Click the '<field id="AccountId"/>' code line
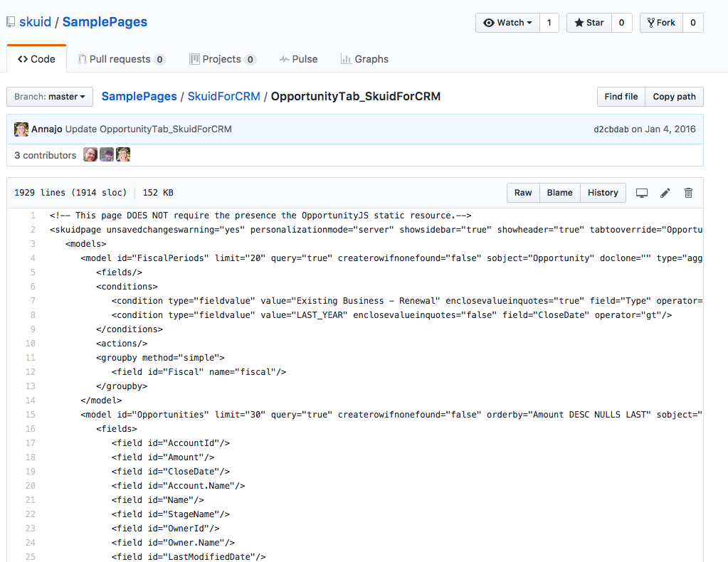 171,442
